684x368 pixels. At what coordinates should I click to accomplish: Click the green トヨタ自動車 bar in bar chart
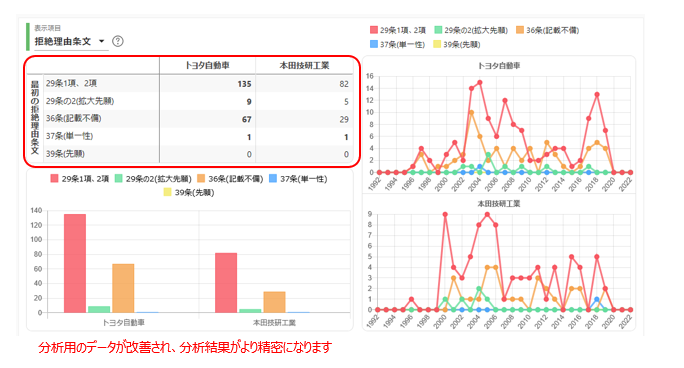click(x=99, y=310)
